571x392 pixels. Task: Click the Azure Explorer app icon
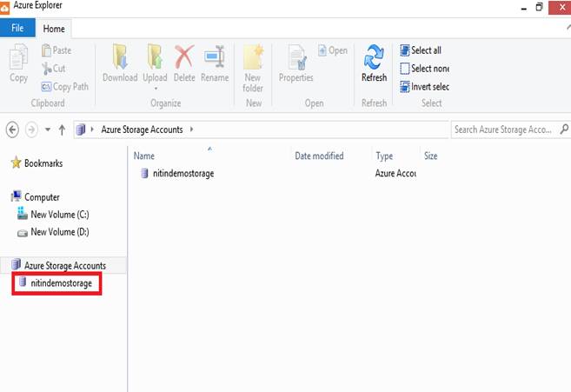[4, 7]
